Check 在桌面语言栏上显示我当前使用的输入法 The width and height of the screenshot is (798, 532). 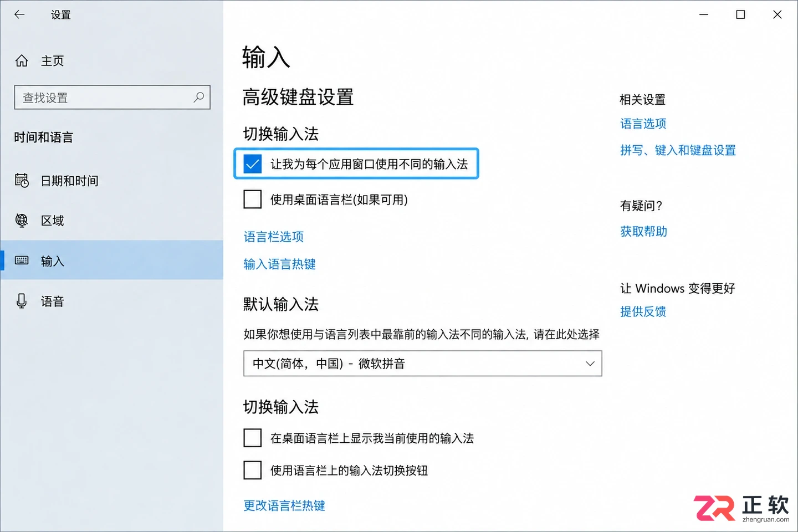coord(253,438)
